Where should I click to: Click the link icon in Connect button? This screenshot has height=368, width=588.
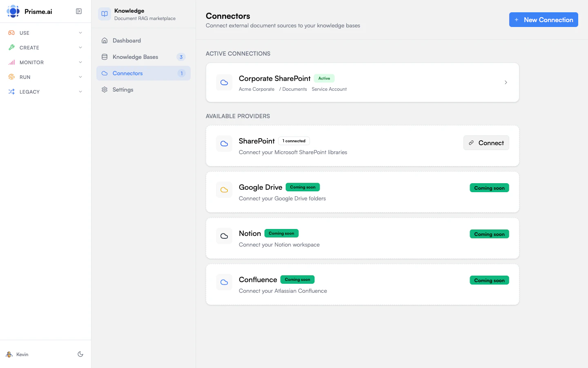pos(471,143)
